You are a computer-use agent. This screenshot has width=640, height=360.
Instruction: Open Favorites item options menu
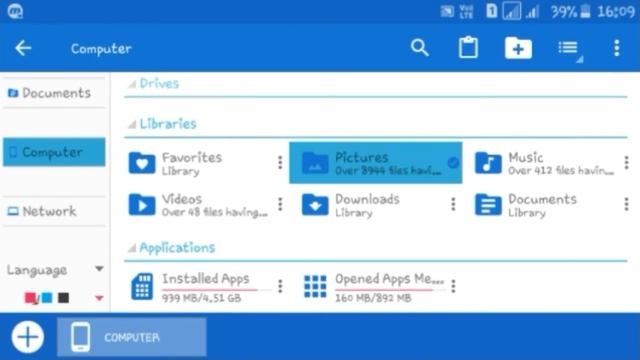point(280,162)
